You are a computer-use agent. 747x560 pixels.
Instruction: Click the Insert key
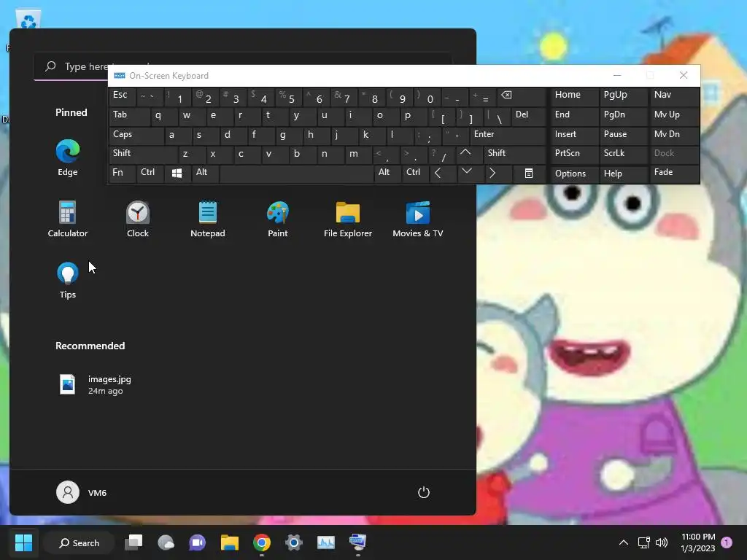coord(573,136)
